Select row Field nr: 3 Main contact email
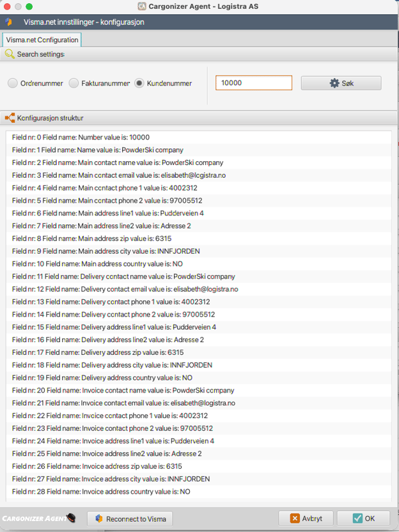Viewport: 399px width, 532px height. point(199,175)
